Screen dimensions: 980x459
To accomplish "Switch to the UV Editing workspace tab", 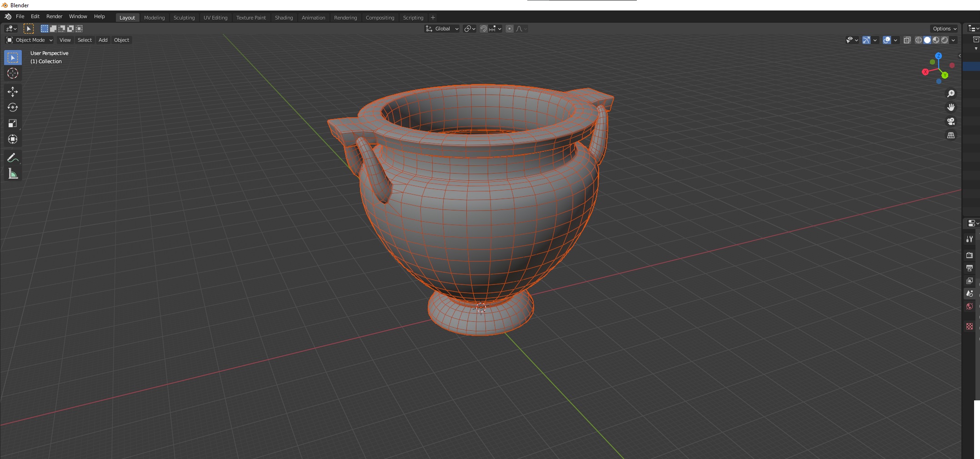I will coord(215,18).
